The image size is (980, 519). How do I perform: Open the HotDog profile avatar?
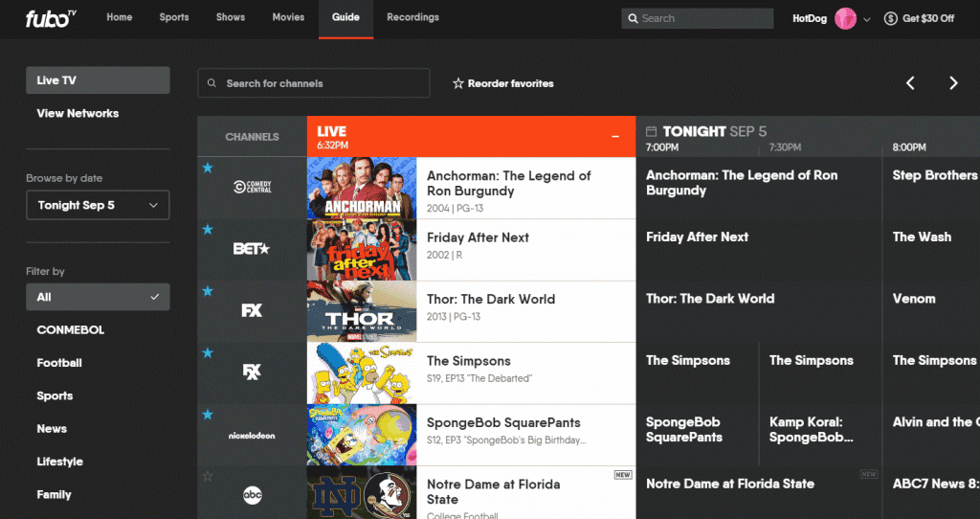(845, 18)
